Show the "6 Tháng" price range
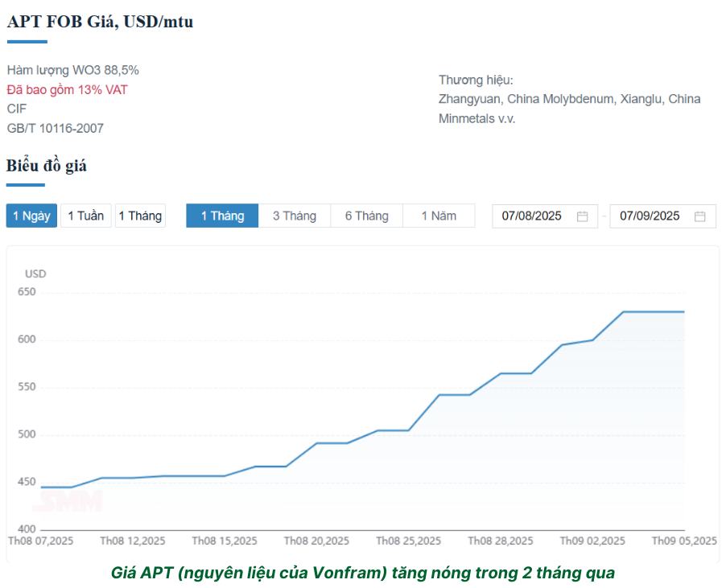Image resolution: width=726 pixels, height=588 pixels. [366, 216]
